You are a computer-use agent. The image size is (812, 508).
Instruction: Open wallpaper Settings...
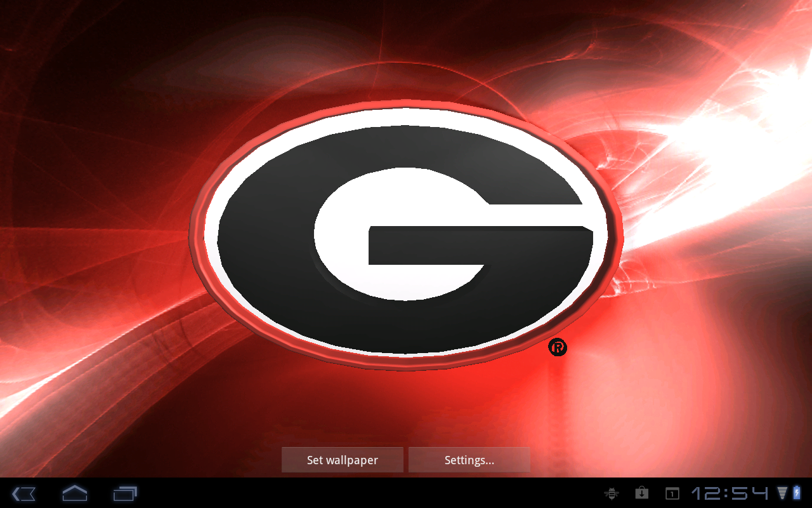pyautogui.click(x=469, y=460)
